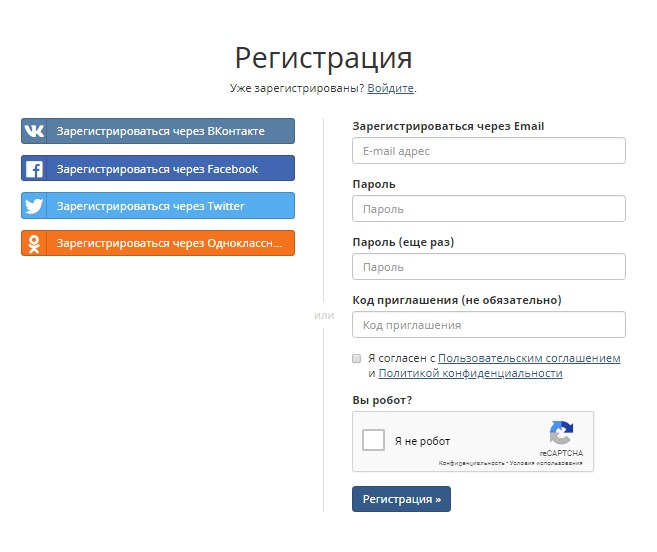Register through the Facebook button
The width and height of the screenshot is (657, 552).
[x=158, y=168]
